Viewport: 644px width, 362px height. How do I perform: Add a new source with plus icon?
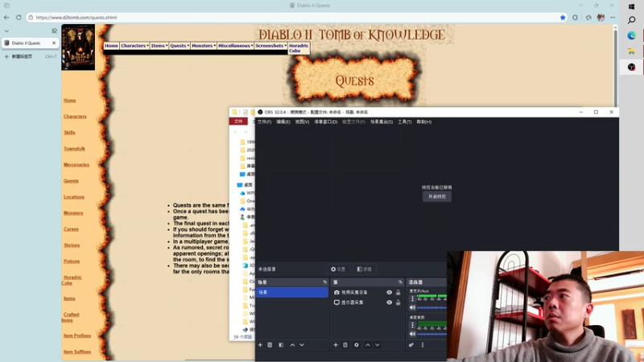click(x=336, y=345)
